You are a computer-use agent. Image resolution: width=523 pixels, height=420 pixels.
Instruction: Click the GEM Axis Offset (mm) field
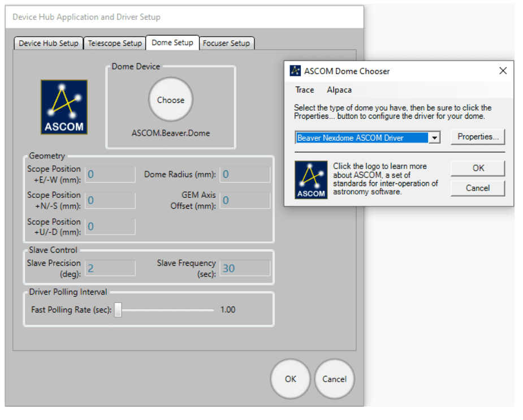coord(245,200)
